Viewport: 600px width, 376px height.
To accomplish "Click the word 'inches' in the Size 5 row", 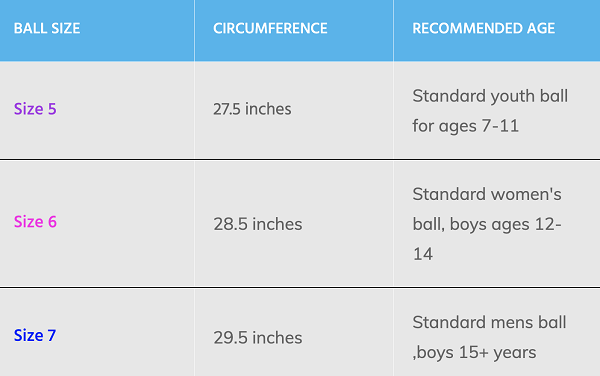I will pyautogui.click(x=268, y=109).
